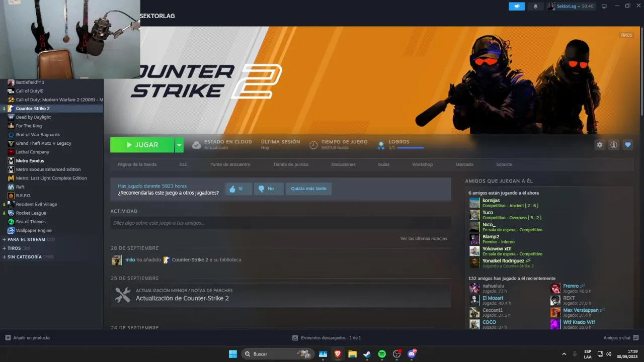Image resolution: width=644 pixels, height=362 pixels.
Task: Click the green JUGAR button
Action: (142, 145)
